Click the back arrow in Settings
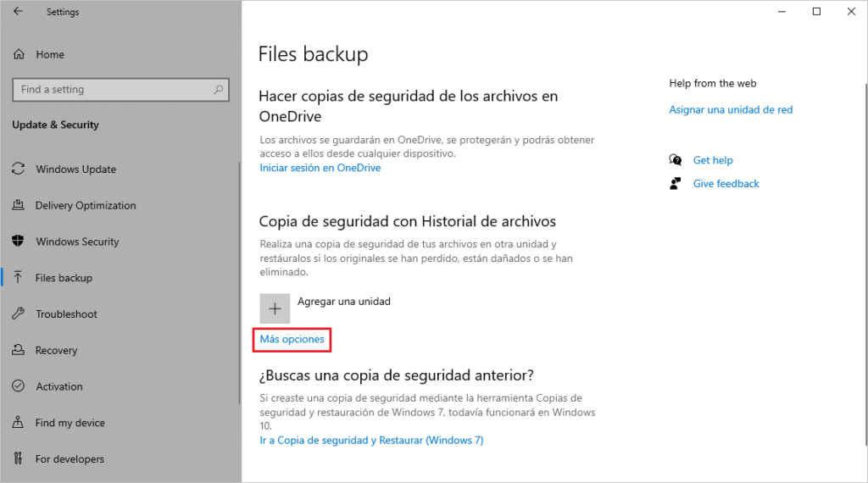868x483 pixels. pos(19,11)
